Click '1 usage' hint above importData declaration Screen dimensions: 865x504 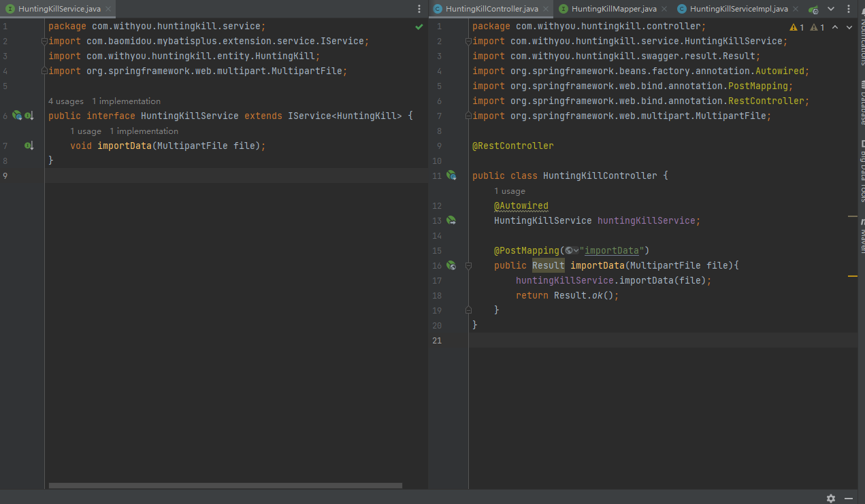point(86,131)
